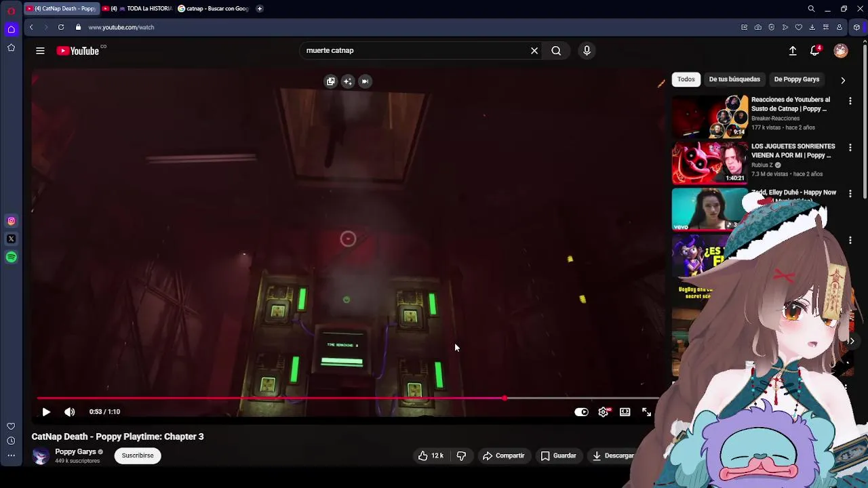Like the video (12 k)
This screenshot has width=868, height=488.
pyautogui.click(x=430, y=456)
